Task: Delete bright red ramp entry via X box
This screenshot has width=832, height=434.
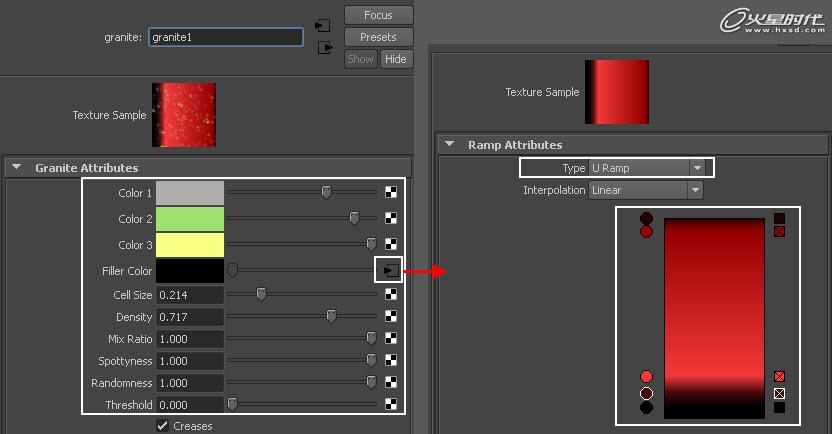Action: [x=779, y=377]
